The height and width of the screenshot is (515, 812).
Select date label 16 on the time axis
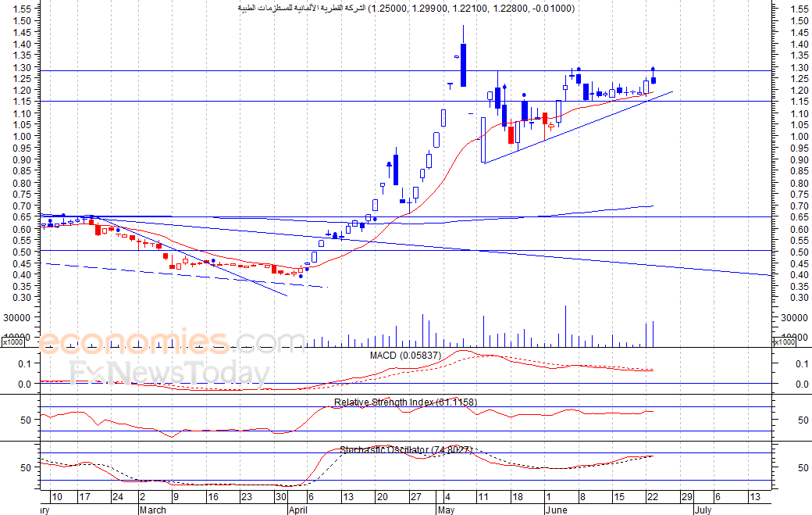(213, 497)
